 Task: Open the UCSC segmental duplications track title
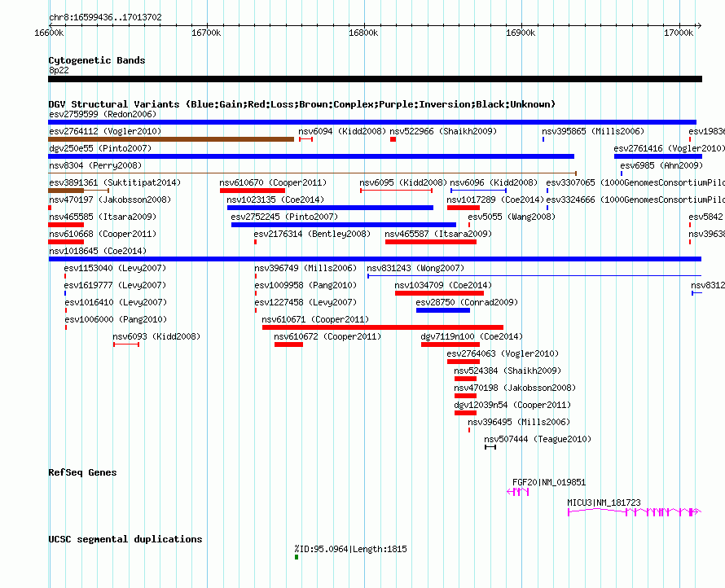click(x=125, y=539)
